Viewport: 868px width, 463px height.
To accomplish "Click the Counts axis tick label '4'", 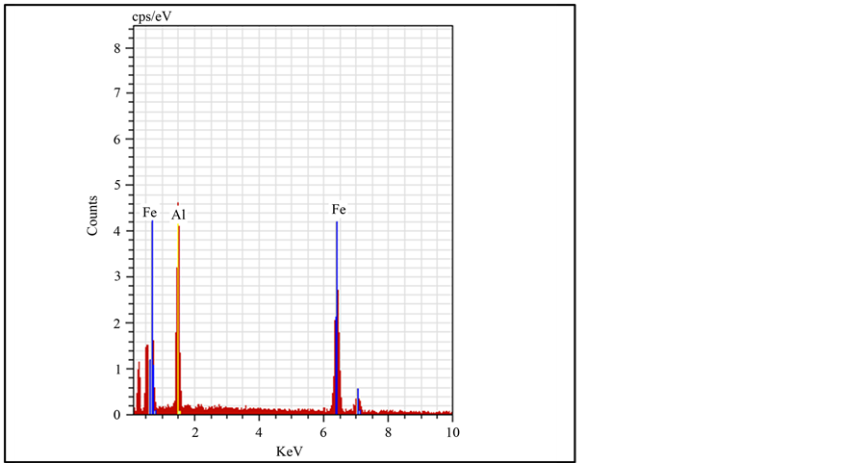I will (116, 231).
